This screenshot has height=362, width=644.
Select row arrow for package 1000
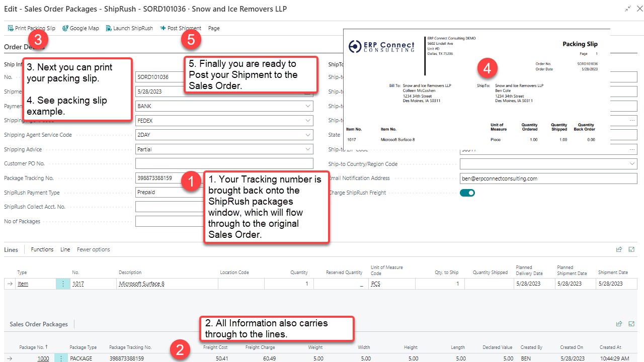tap(10, 358)
